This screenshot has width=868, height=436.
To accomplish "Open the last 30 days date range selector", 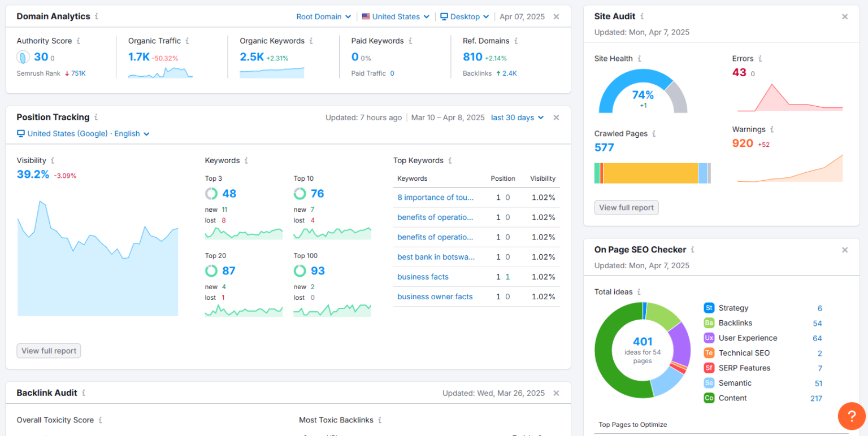I will tap(517, 117).
